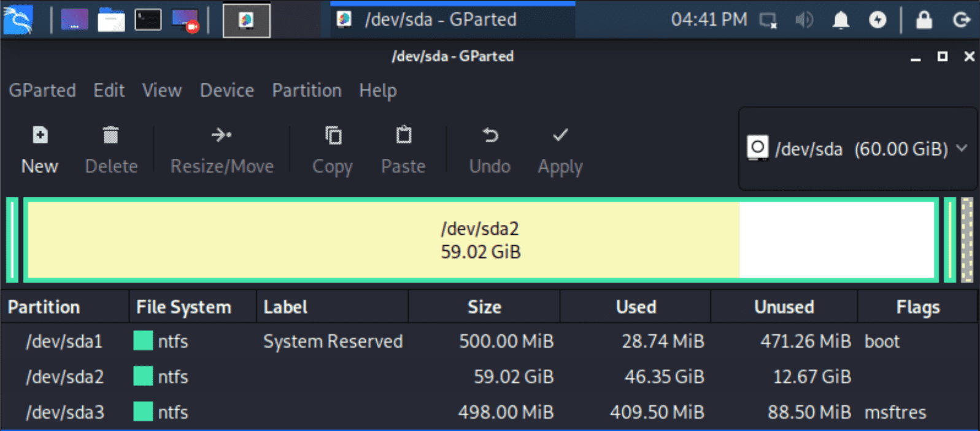Image resolution: width=980 pixels, height=431 pixels.
Task: Select the /dev/sda3 partition row
Action: (490, 412)
